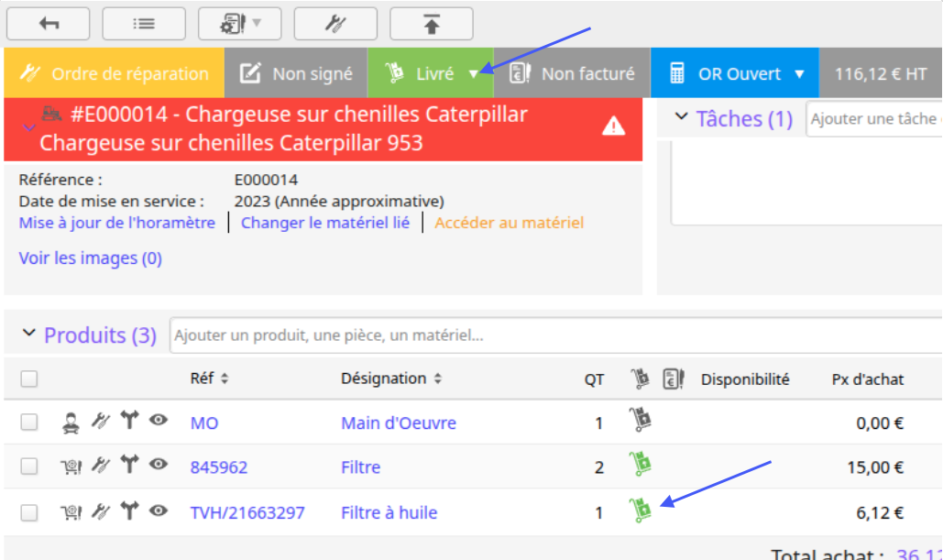The height and width of the screenshot is (560, 943).
Task: Click the upload arrow toolbar button
Action: click(432, 24)
